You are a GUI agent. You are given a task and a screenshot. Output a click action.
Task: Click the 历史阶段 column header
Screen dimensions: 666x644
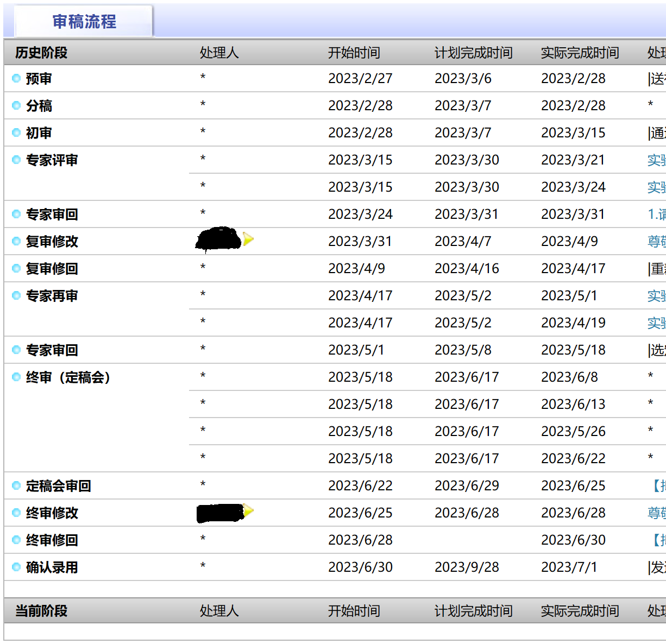[x=41, y=53]
